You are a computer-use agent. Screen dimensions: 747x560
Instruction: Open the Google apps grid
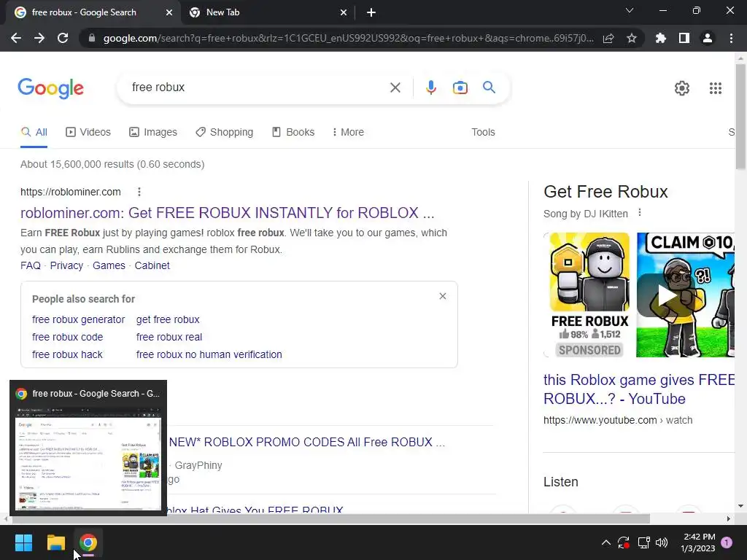[716, 88]
